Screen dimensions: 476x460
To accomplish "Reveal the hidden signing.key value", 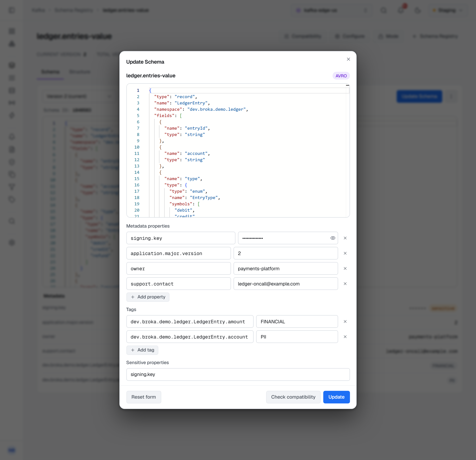I will coord(333,238).
